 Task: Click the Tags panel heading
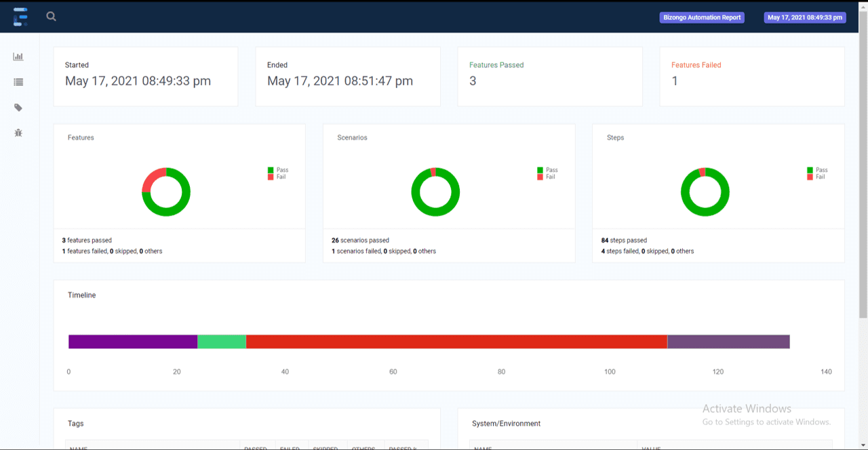[x=76, y=424]
